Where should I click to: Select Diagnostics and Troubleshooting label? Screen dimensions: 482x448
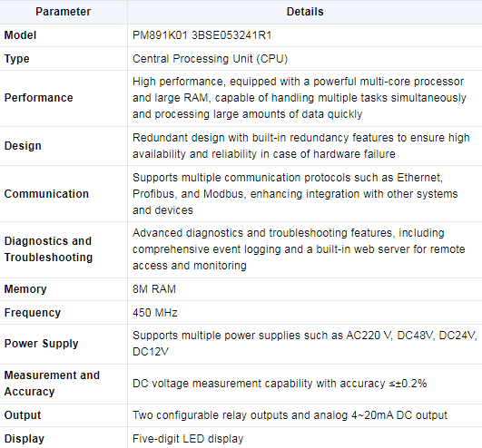(x=48, y=249)
